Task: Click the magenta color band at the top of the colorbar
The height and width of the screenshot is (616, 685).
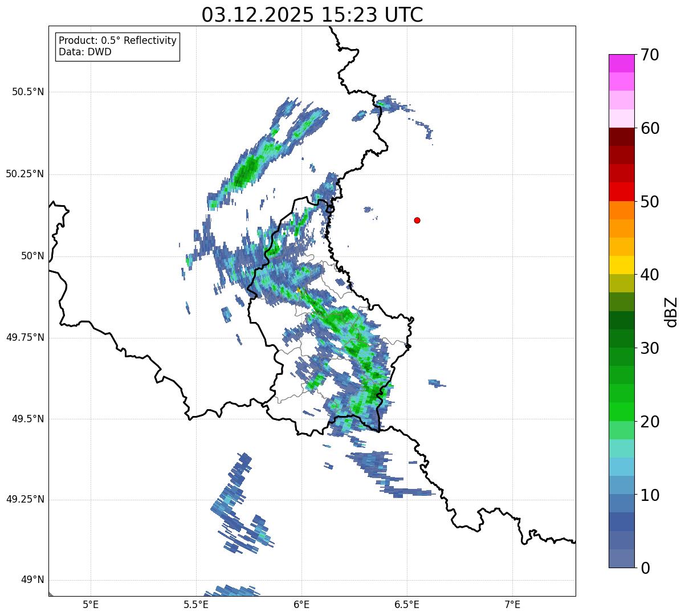Action: pos(621,63)
